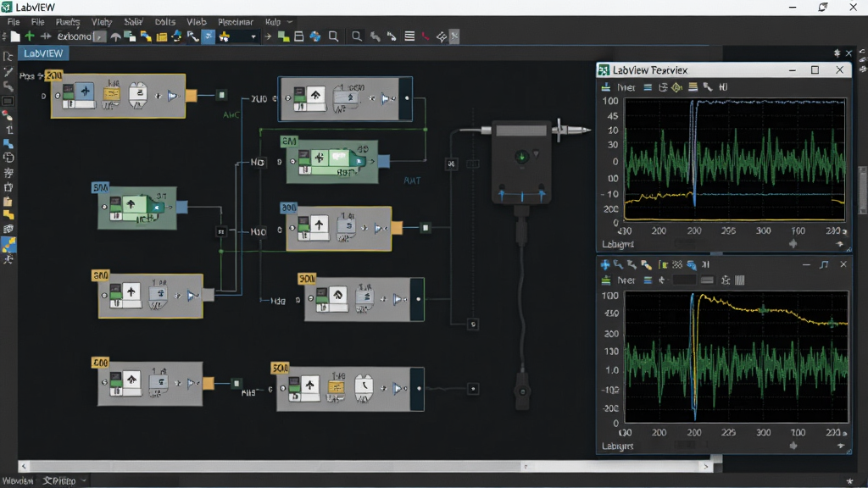Click the Iner label in upper graph toolbar
This screenshot has width=868, height=488.
pos(626,87)
